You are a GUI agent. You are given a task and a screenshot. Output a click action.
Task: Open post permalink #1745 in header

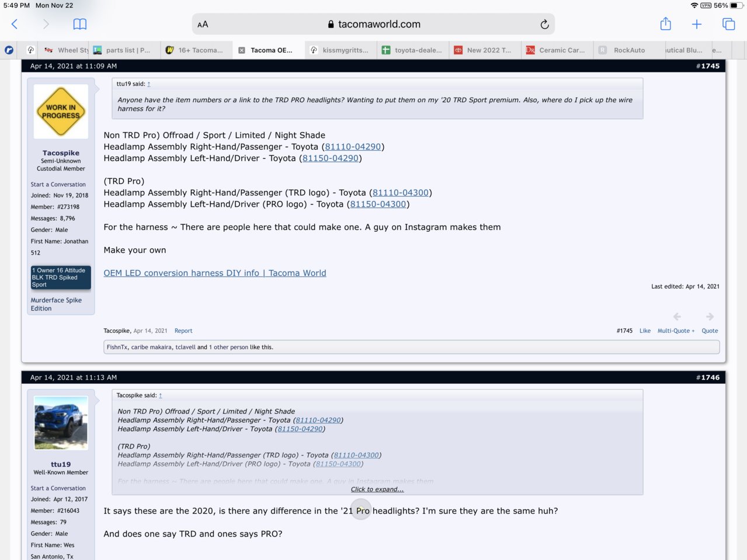click(x=708, y=66)
